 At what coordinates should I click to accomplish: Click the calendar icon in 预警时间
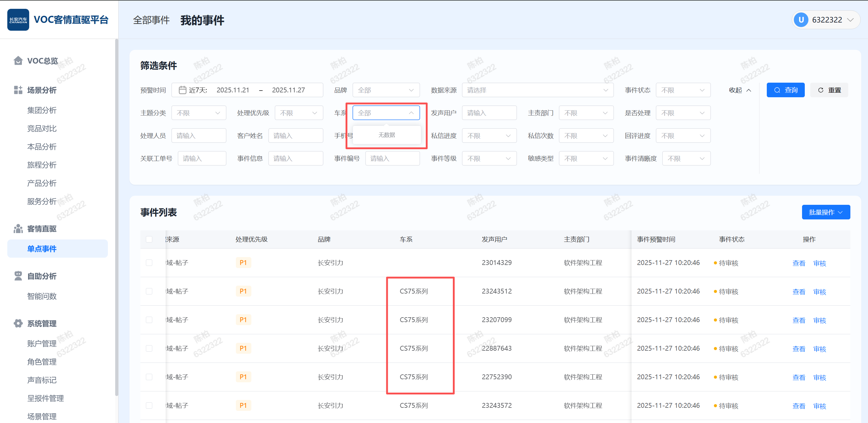[x=182, y=90]
